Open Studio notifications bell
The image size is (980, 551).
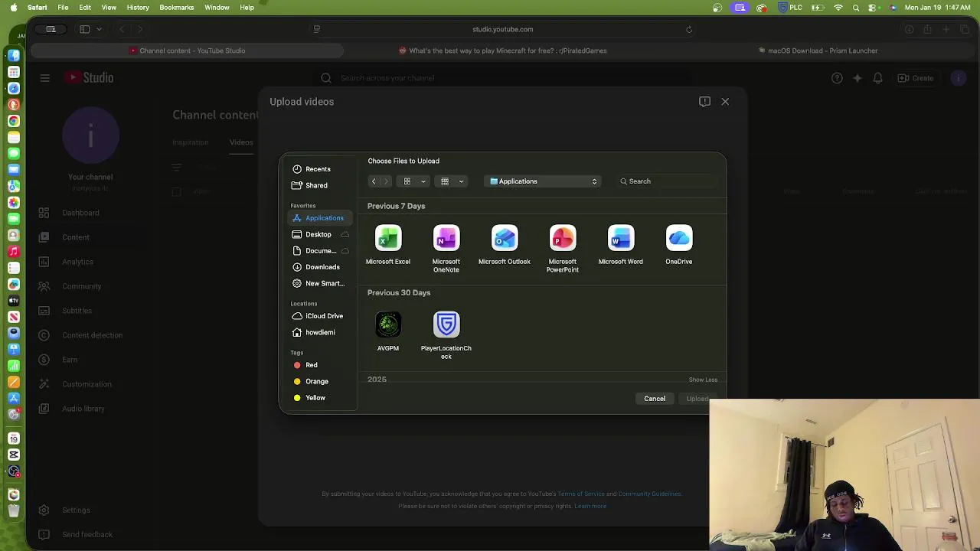(x=877, y=78)
